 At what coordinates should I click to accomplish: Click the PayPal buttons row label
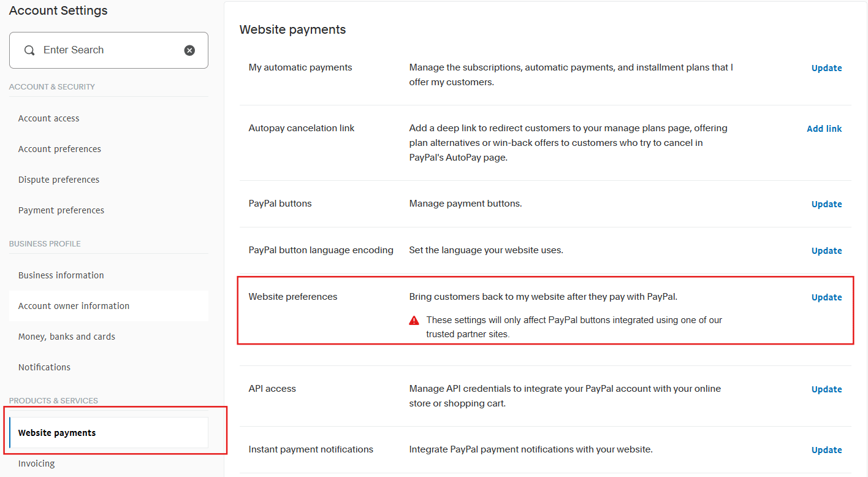coord(280,204)
